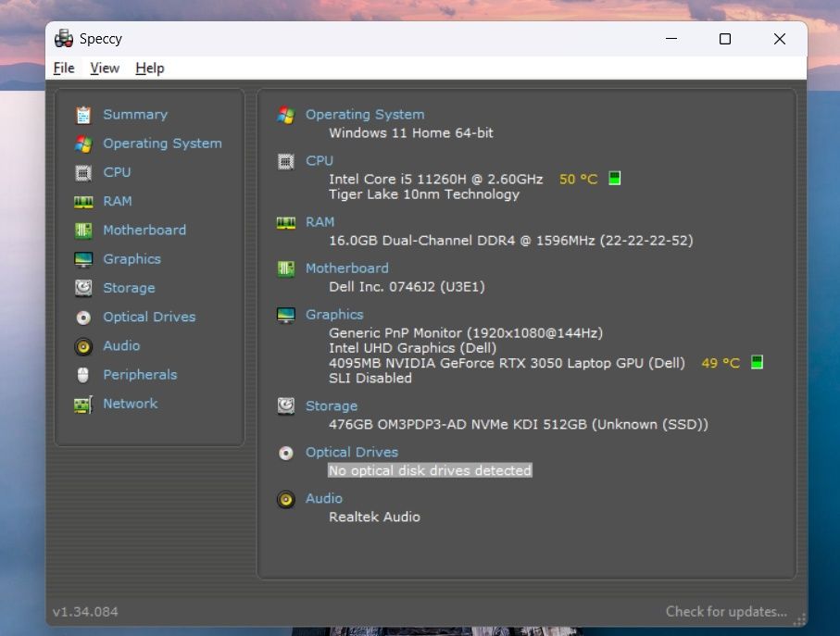Click the Motherboard icon in the sidebar
840x636 pixels.
[x=83, y=231]
